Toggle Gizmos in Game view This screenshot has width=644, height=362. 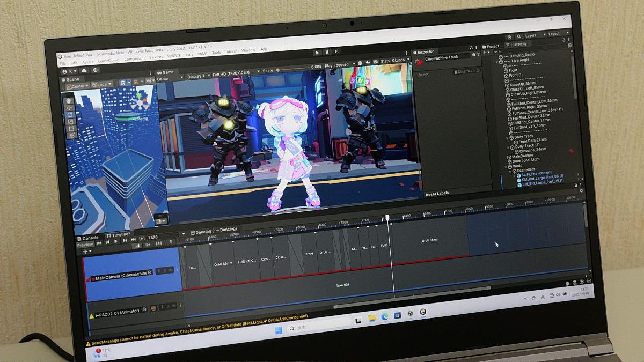(398, 60)
